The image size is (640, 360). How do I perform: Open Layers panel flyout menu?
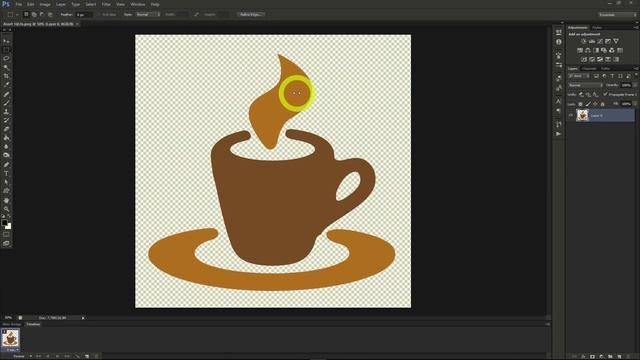[x=636, y=69]
